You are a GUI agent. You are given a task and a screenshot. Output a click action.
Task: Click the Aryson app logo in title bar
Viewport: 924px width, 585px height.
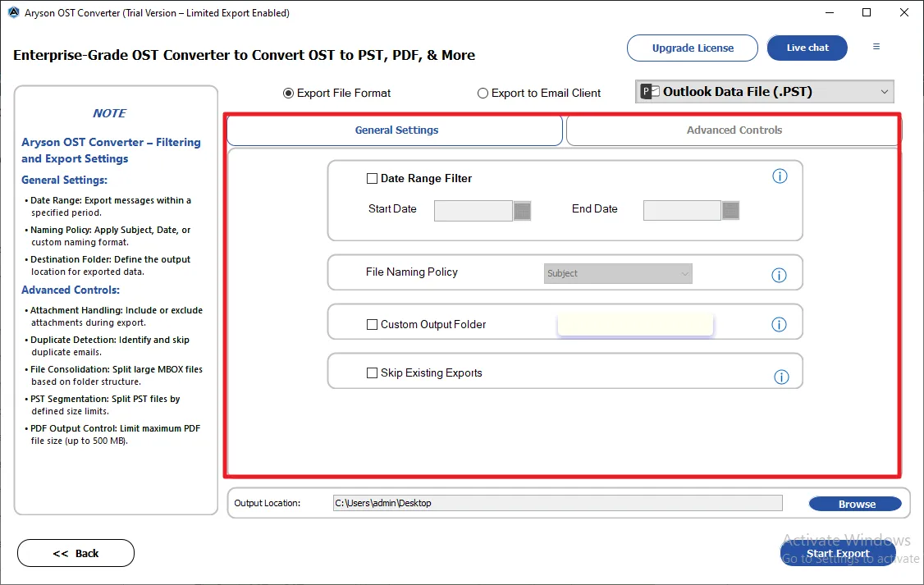[14, 12]
